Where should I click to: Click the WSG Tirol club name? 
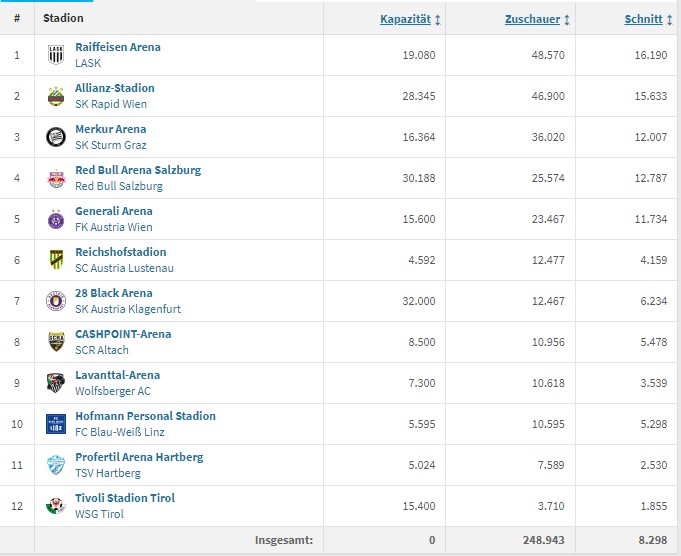click(x=99, y=514)
